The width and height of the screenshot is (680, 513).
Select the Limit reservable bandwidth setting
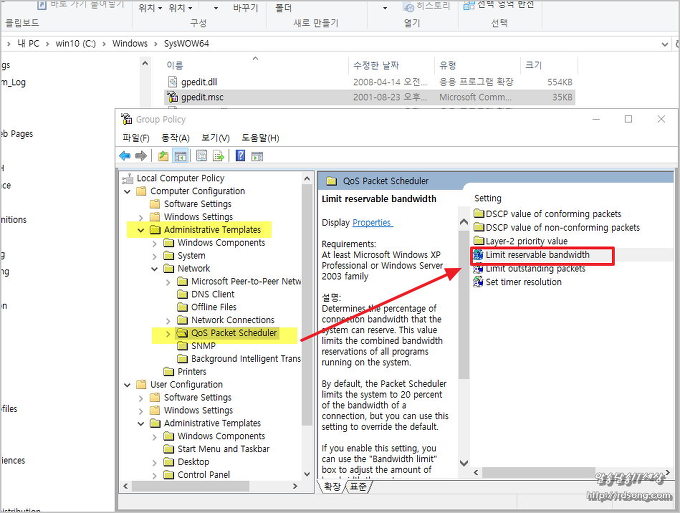pos(537,255)
